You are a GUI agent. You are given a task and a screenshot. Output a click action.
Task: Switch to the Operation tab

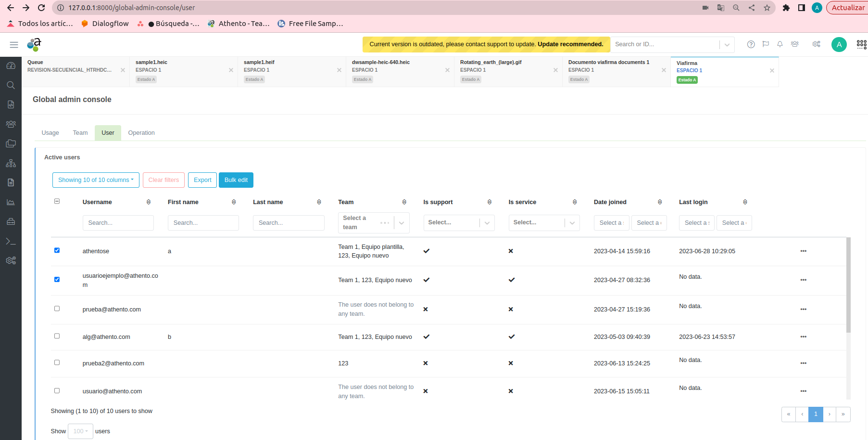pos(141,133)
